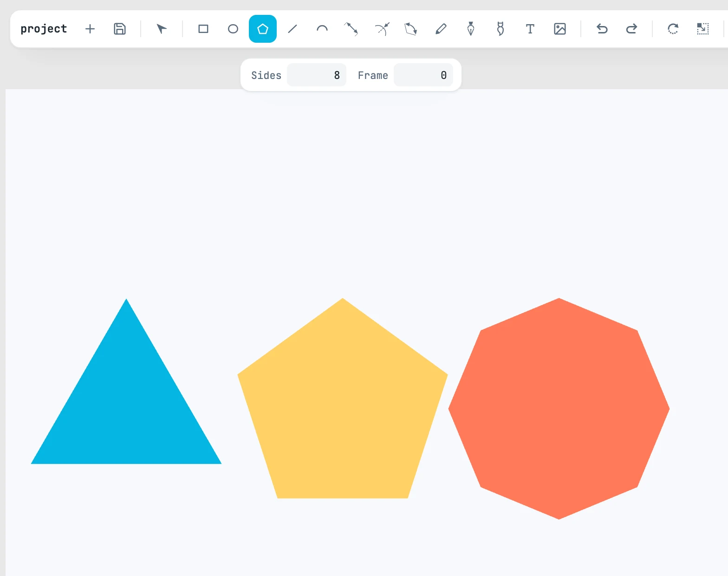
Task: Click the scale to selection box icon
Action: 703,29
